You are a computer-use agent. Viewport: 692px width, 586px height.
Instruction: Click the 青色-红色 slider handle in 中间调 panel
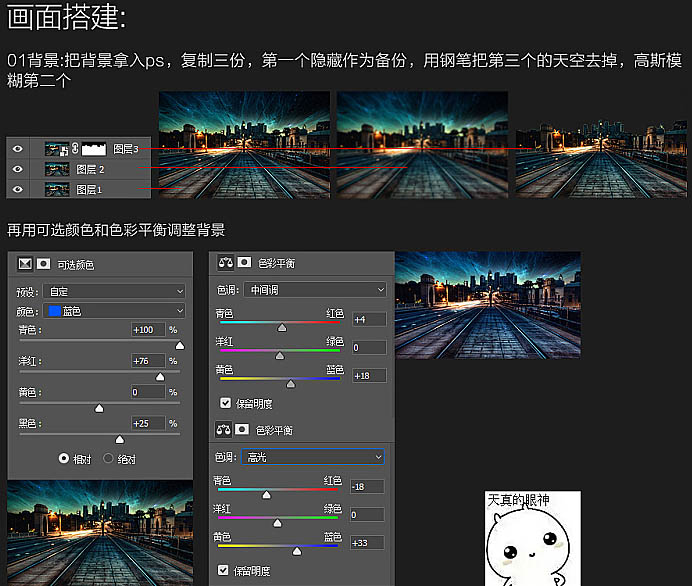coord(282,327)
